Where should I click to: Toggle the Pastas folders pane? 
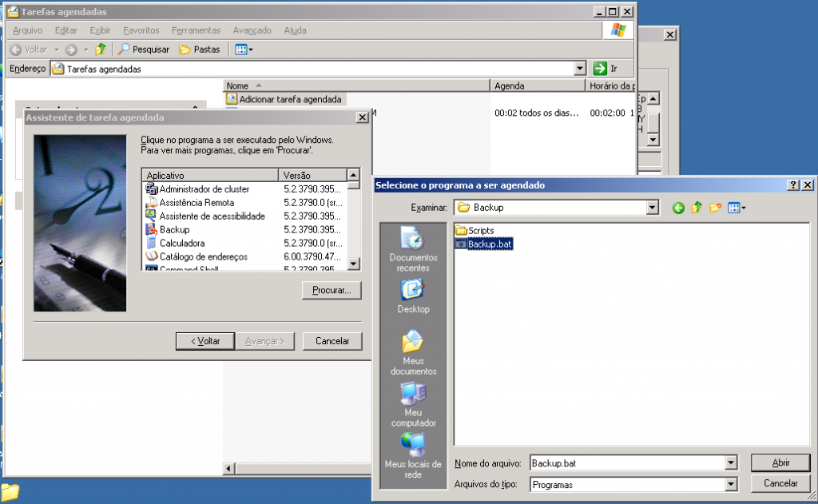[x=199, y=50]
